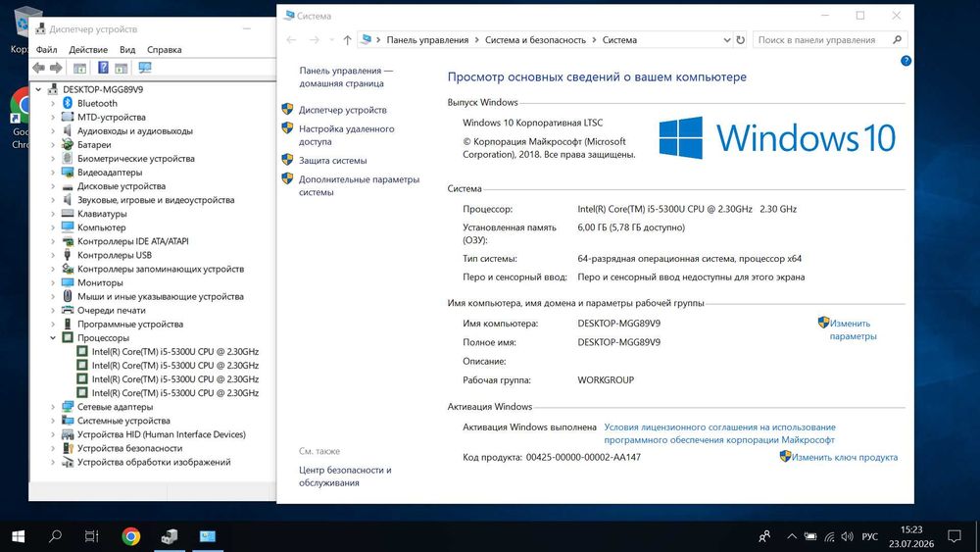980x552 pixels.
Task: Collapse the DESKTOP-MGG89V9 root node
Action: pos(39,89)
